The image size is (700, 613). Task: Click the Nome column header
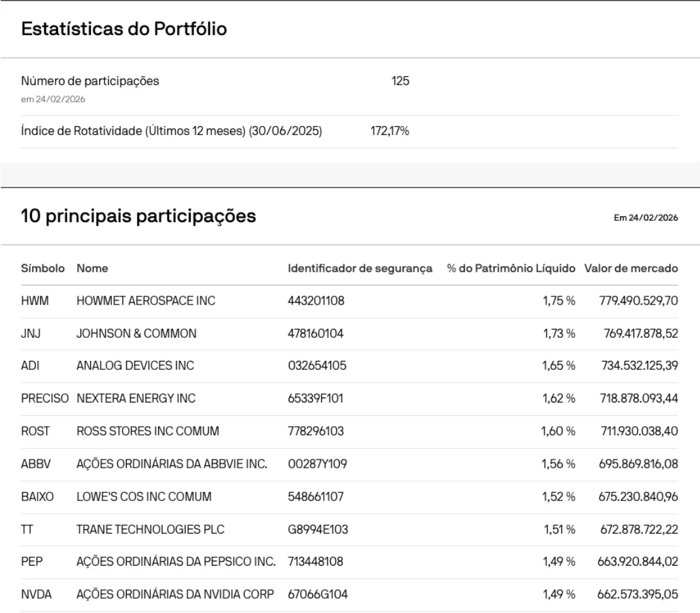pos(91,268)
